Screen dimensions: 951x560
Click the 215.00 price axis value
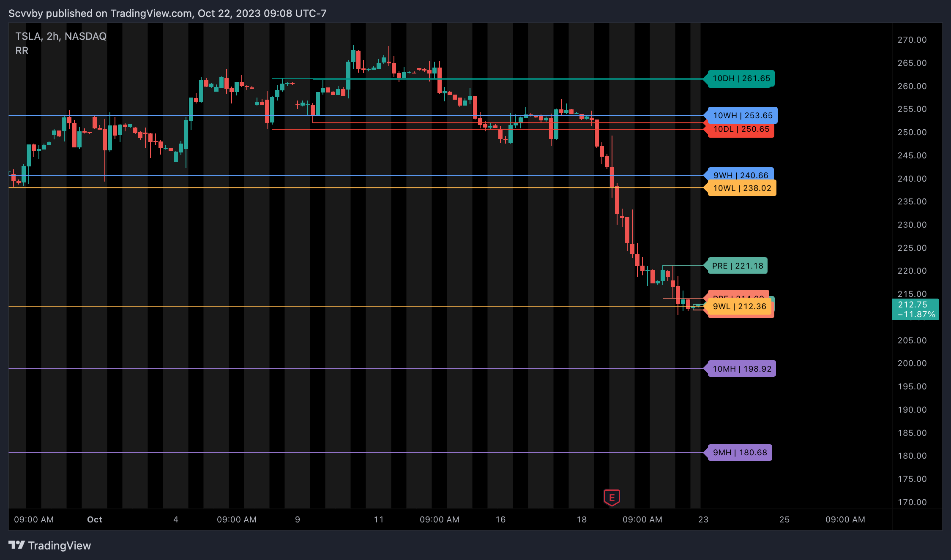pyautogui.click(x=912, y=294)
